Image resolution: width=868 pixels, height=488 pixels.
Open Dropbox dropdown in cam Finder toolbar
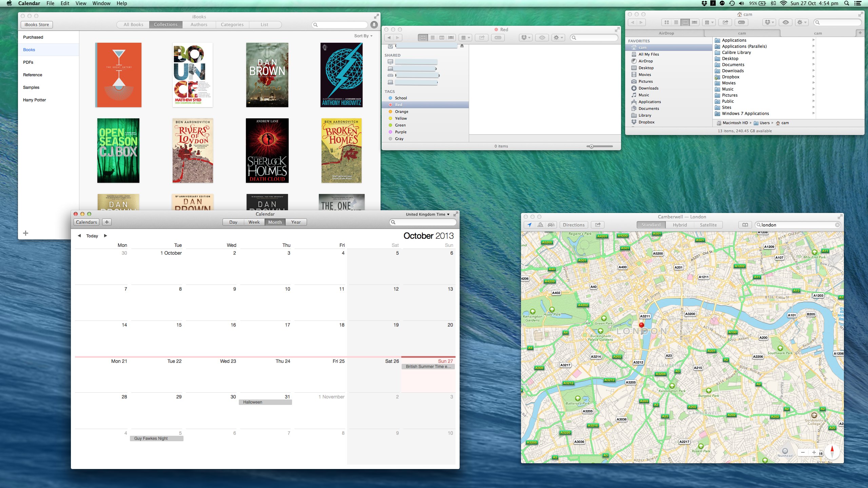point(769,22)
